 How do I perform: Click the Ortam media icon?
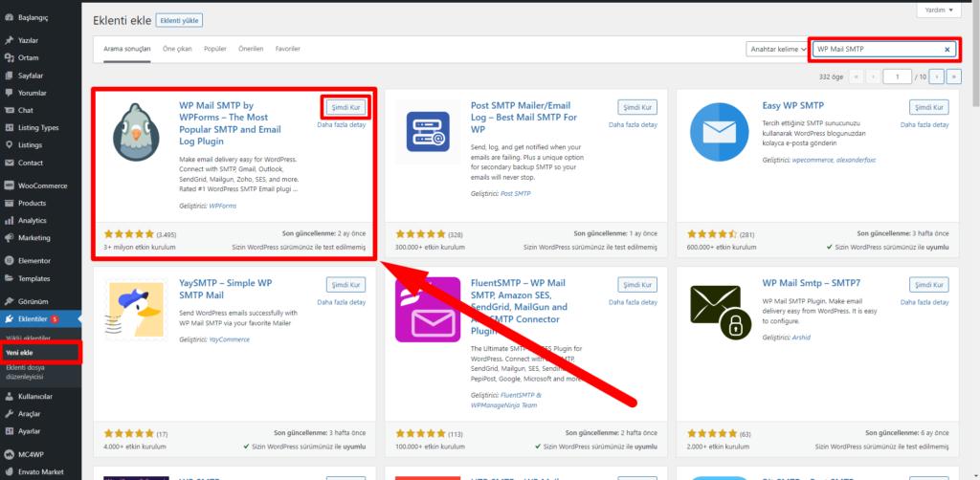9,57
